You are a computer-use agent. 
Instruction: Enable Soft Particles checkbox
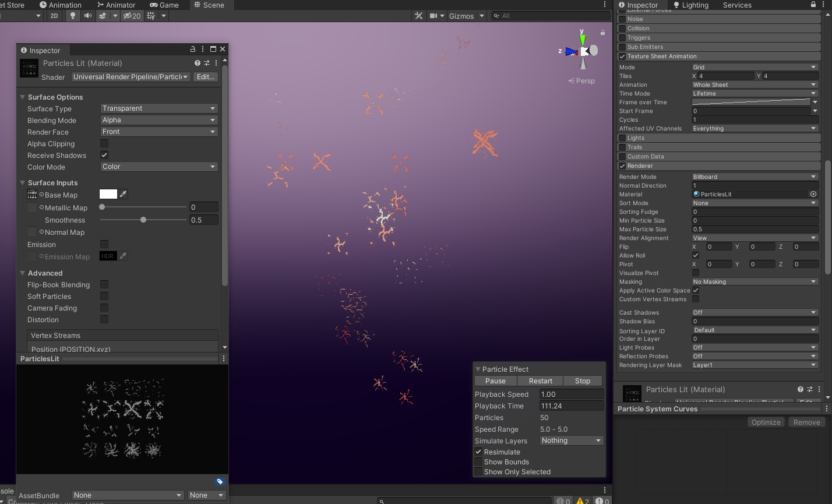[x=104, y=296]
